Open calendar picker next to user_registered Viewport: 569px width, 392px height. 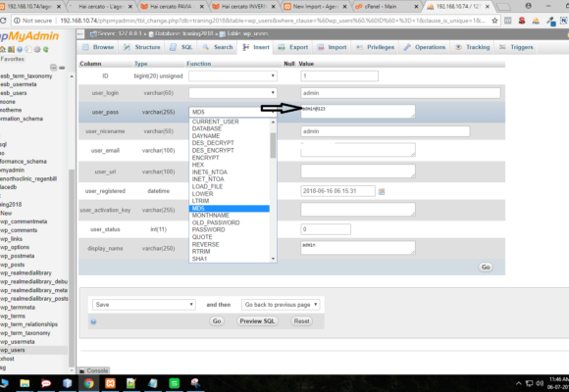(x=382, y=191)
